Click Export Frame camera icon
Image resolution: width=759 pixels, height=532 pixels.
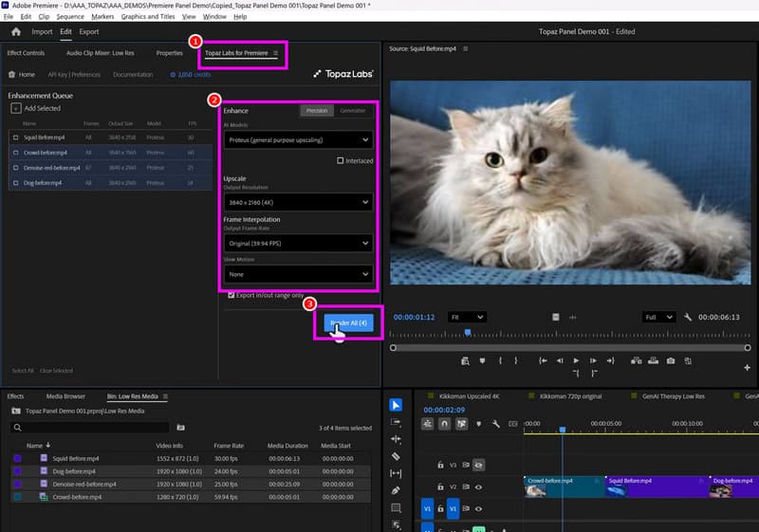(671, 360)
